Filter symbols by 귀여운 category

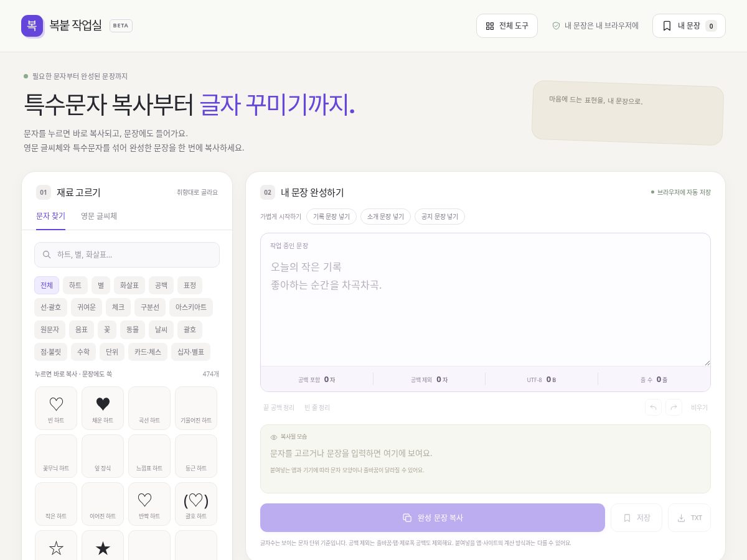87,307
